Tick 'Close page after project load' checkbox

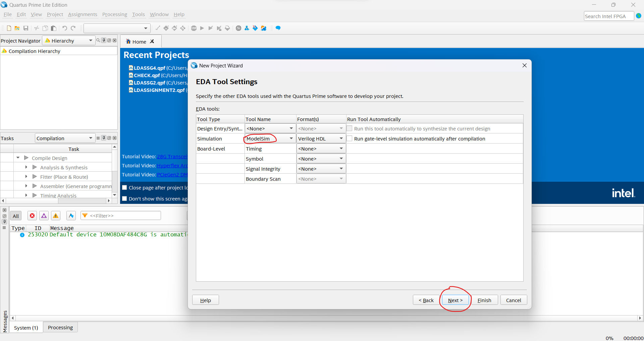(124, 187)
